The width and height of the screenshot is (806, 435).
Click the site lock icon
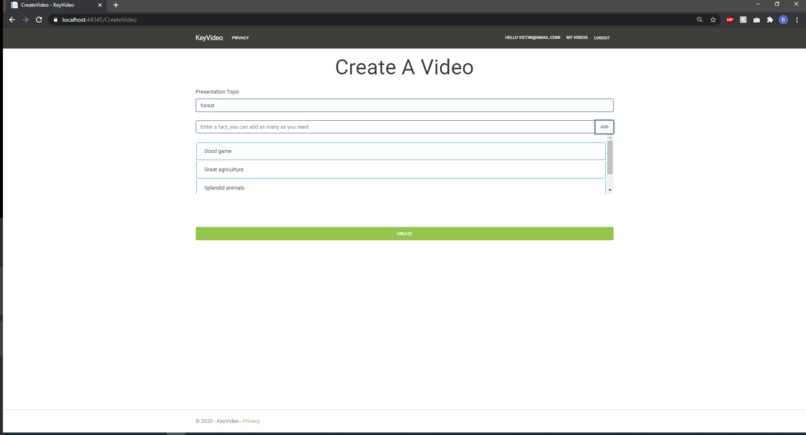pos(56,20)
